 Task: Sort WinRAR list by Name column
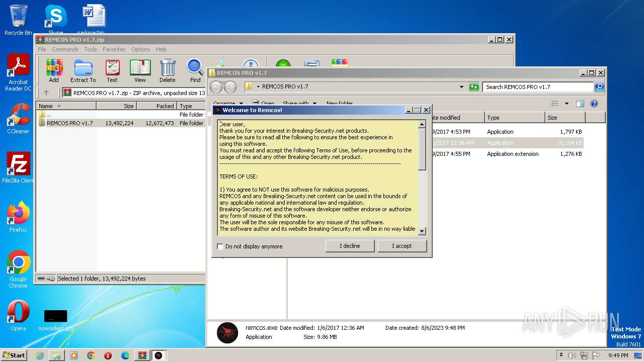[66, 106]
